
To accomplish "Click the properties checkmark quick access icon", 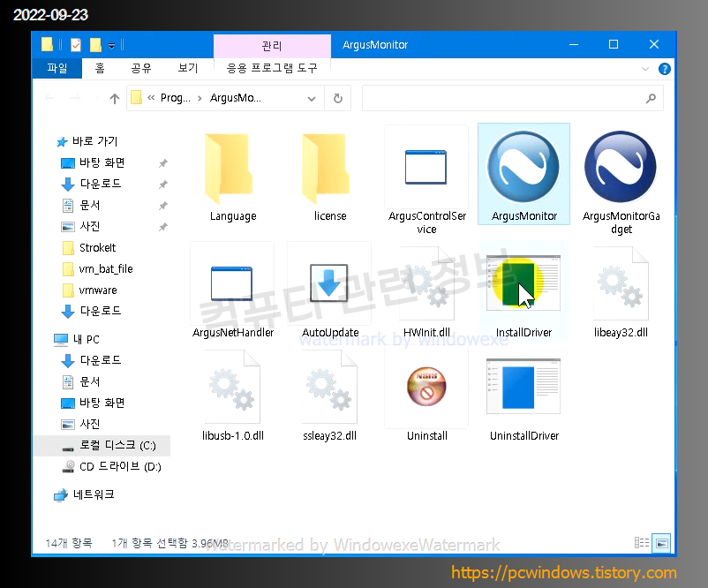I will [76, 45].
